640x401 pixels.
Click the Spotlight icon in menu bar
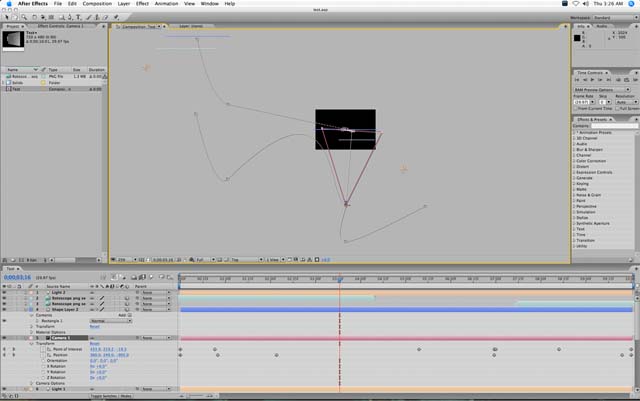click(x=631, y=4)
